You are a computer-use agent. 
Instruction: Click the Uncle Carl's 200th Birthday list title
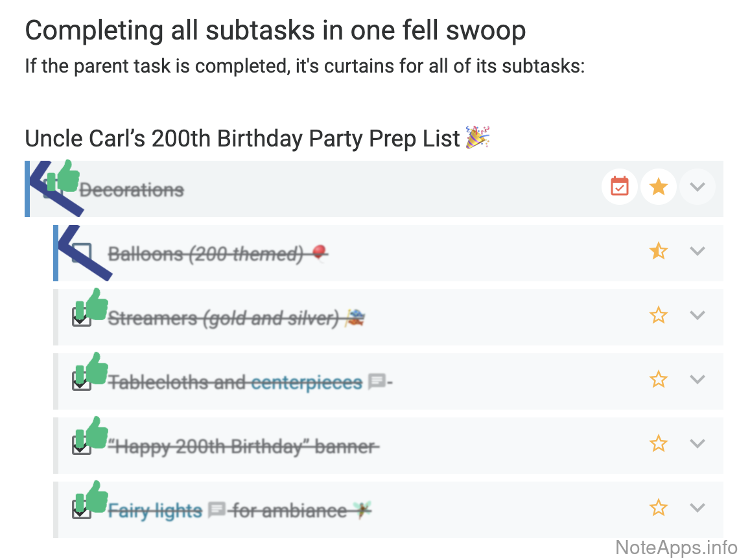242,139
